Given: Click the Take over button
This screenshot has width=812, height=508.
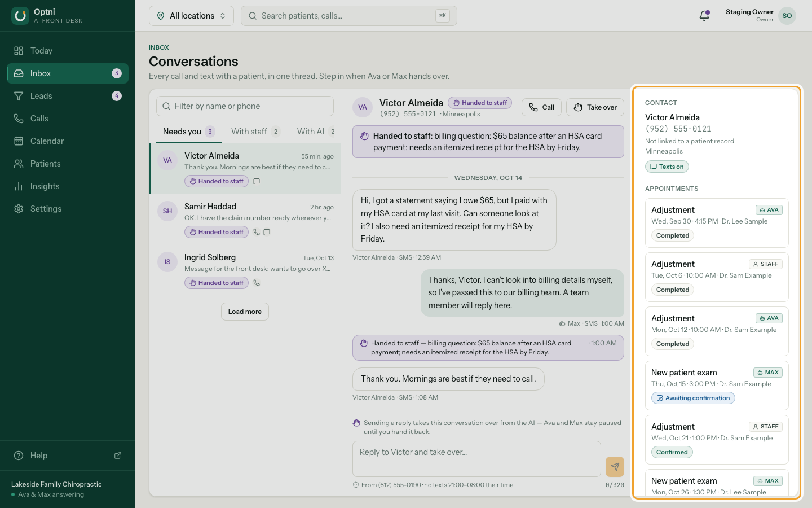Looking at the screenshot, I should (x=595, y=107).
